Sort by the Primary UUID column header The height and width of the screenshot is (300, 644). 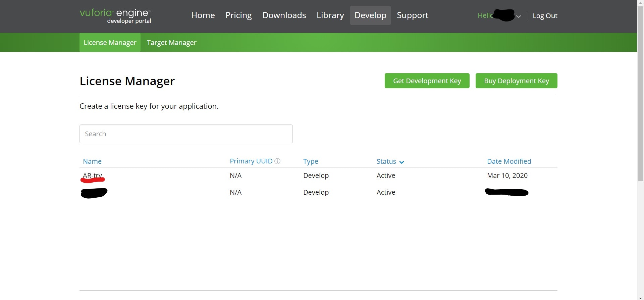(x=251, y=161)
